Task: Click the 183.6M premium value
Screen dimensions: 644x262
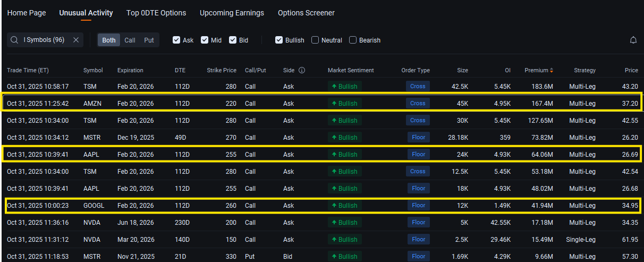Action: (542, 87)
